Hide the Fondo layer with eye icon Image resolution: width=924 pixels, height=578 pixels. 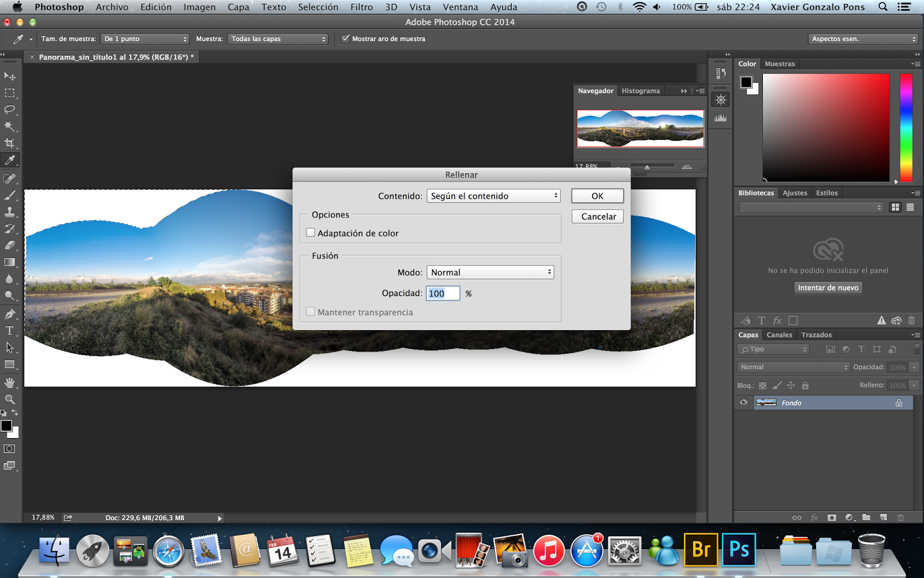[743, 403]
